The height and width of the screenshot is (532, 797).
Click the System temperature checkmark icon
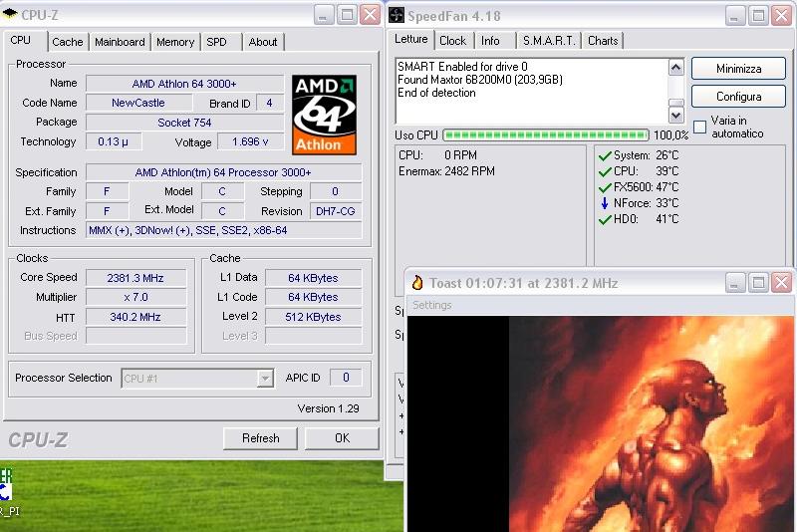coord(605,156)
